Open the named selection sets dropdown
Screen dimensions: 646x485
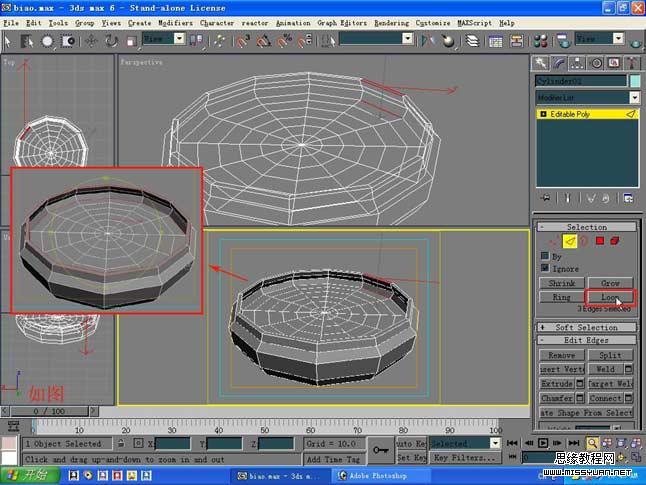click(407, 39)
